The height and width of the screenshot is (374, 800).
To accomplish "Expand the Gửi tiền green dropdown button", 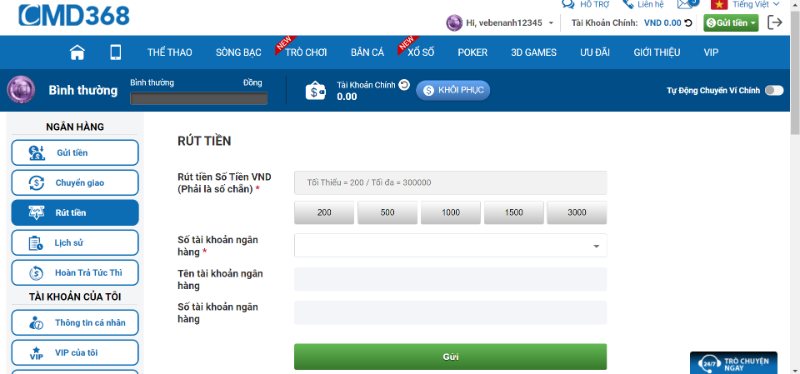I will coord(731,23).
